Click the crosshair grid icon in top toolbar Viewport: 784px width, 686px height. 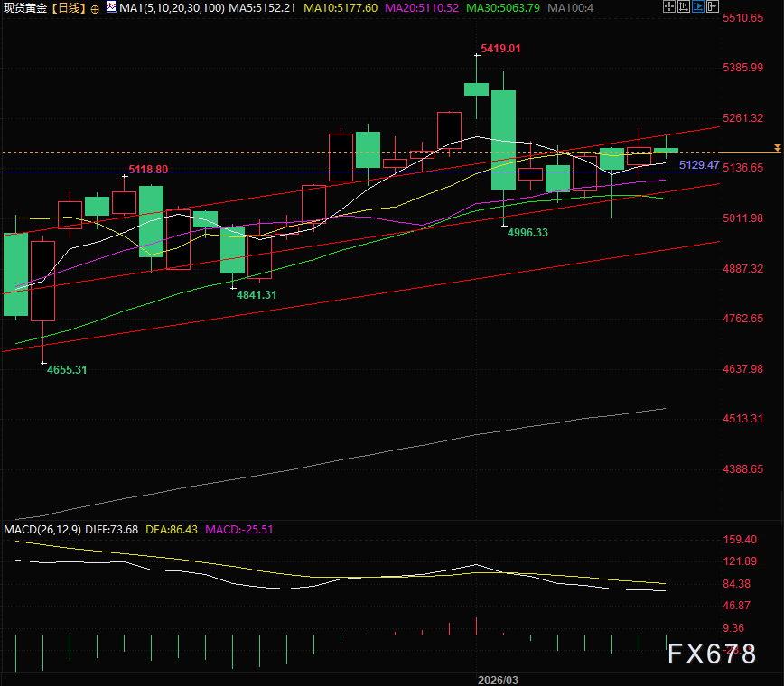click(669, 6)
